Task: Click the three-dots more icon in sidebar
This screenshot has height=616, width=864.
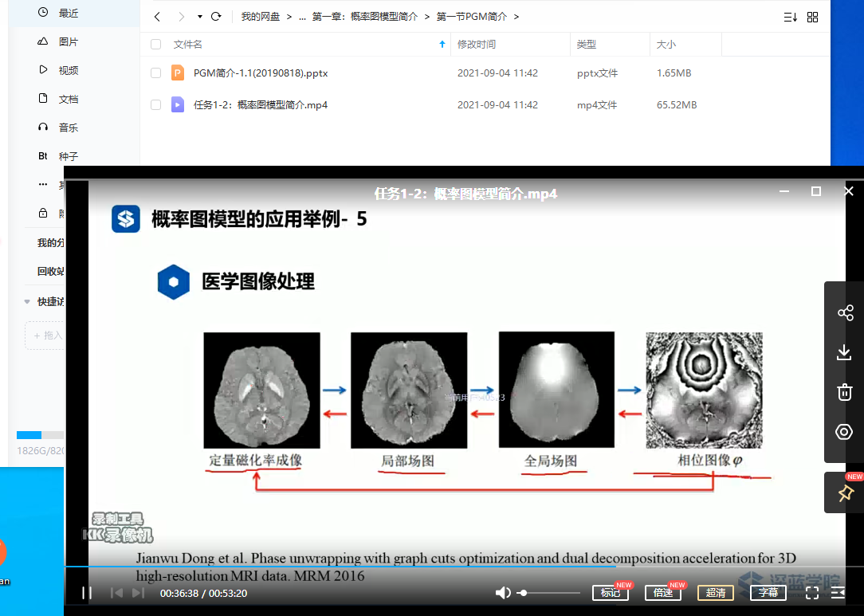Action: click(x=43, y=184)
